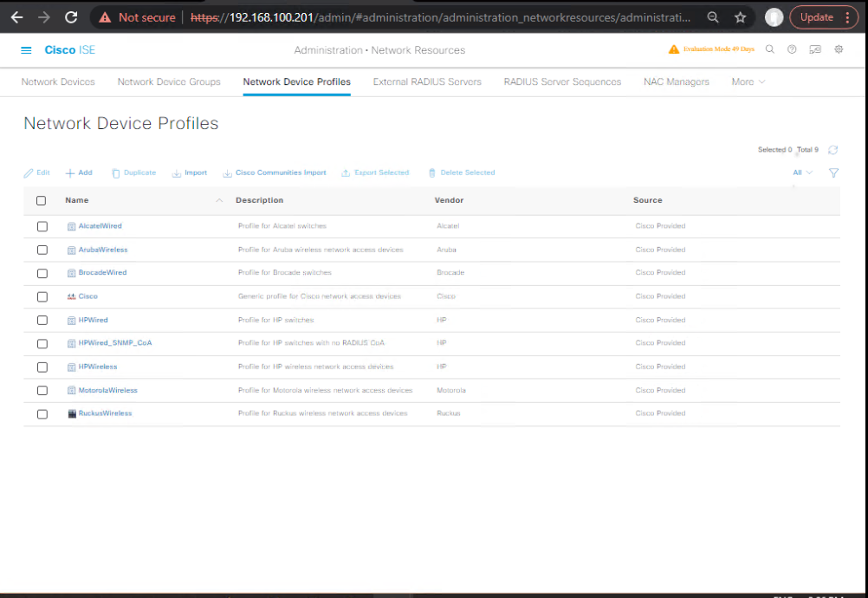Click the browser address bar URL
This screenshot has height=598, width=868.
441,17
